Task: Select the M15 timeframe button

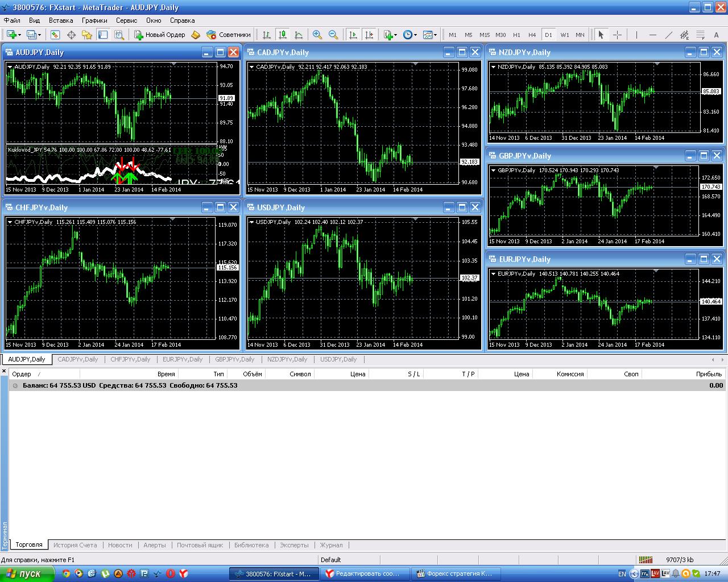Action: click(x=485, y=35)
